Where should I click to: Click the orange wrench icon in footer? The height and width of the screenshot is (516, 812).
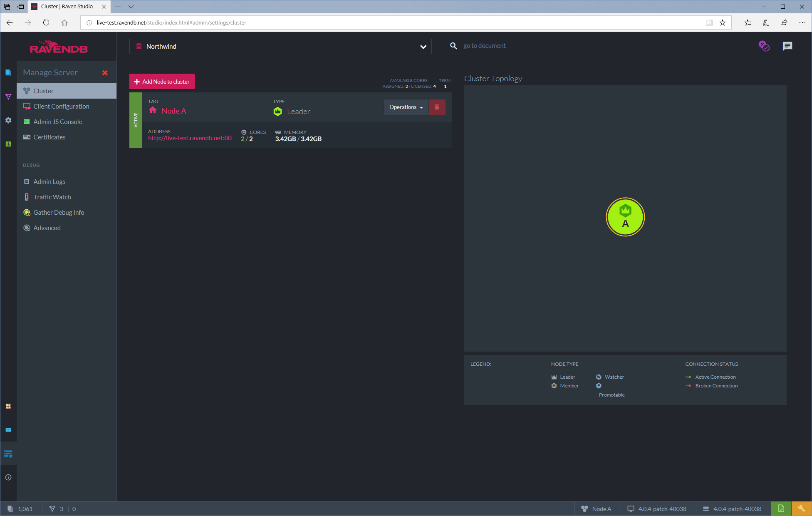coord(801,509)
